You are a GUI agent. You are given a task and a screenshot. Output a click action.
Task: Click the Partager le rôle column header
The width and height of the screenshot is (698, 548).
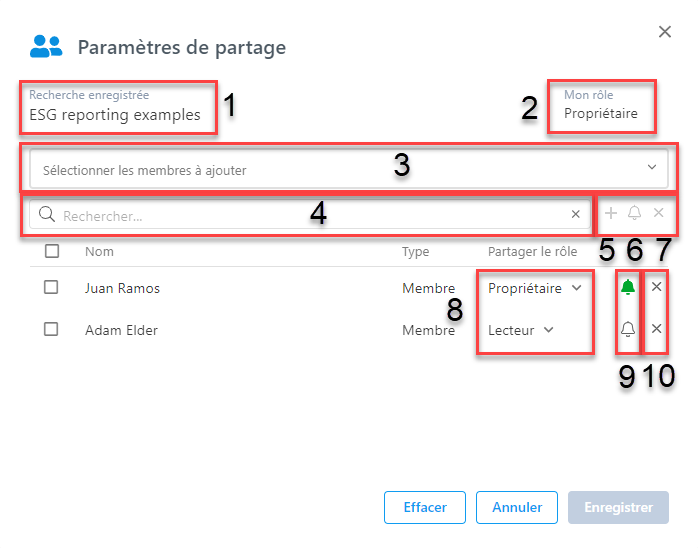coord(532,252)
